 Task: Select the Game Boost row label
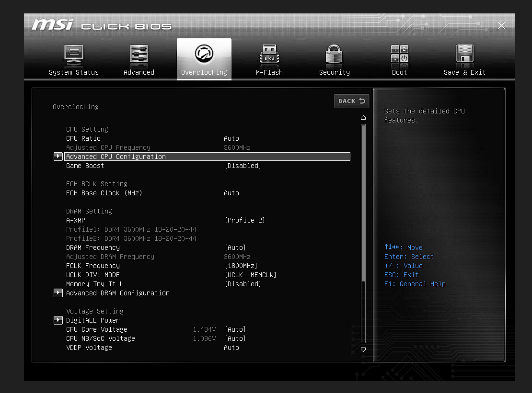click(x=85, y=166)
